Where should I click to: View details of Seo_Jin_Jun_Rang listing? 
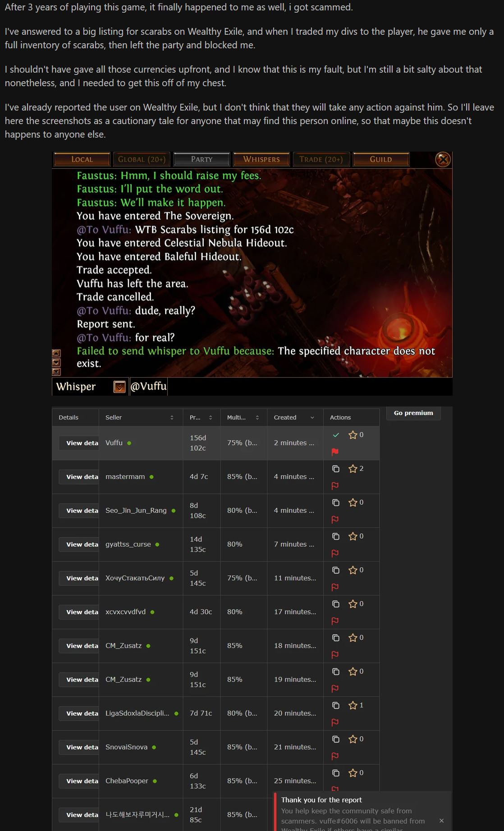(79, 511)
